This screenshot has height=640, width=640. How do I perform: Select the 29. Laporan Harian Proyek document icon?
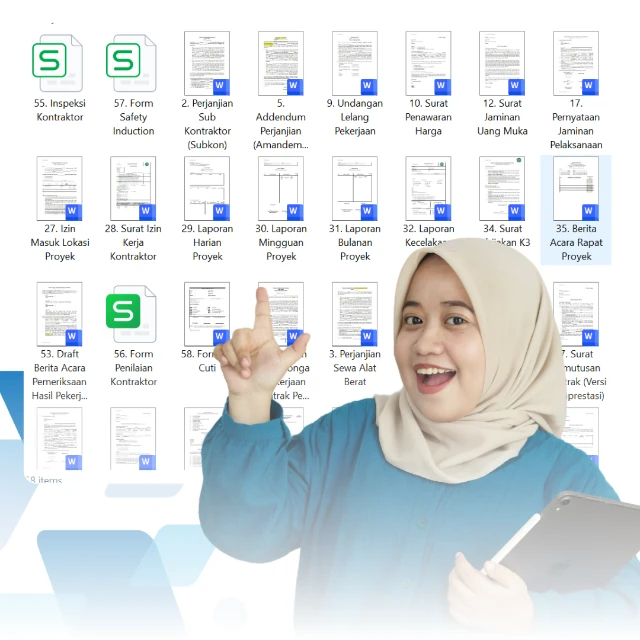pos(207,189)
